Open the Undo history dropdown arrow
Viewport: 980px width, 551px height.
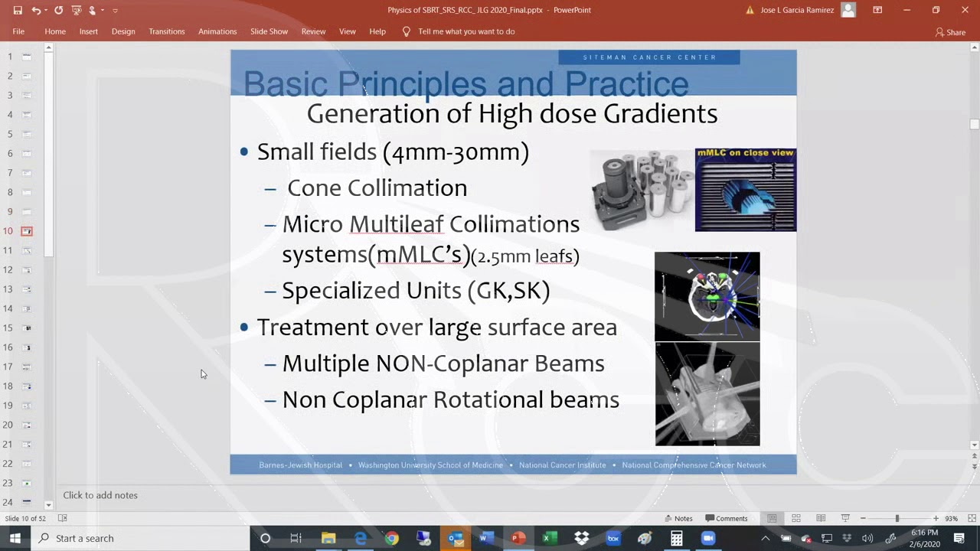[46, 10]
